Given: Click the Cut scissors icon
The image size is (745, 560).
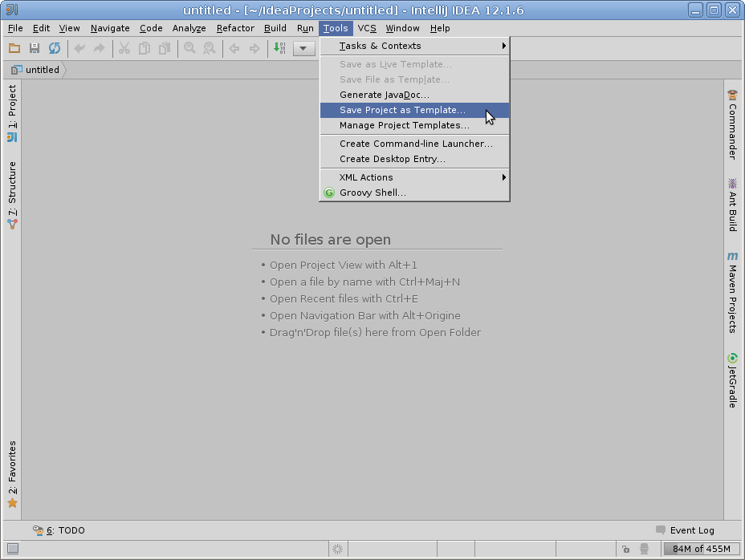Looking at the screenshot, I should (124, 48).
